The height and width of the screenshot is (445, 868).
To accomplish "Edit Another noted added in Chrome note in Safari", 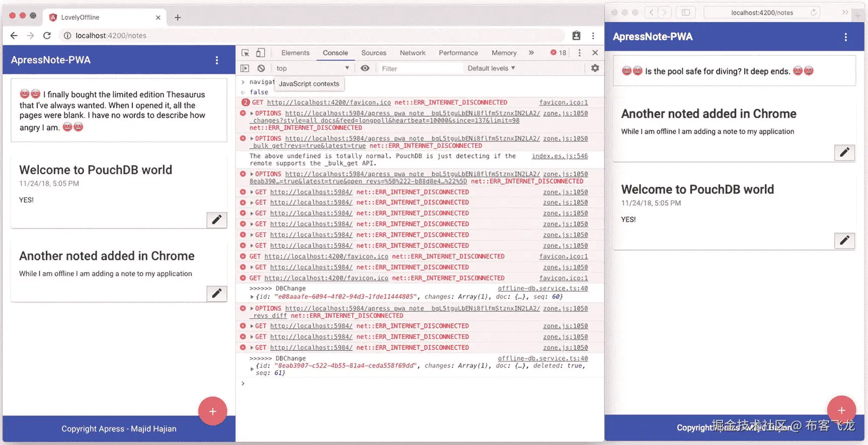I will [x=844, y=152].
